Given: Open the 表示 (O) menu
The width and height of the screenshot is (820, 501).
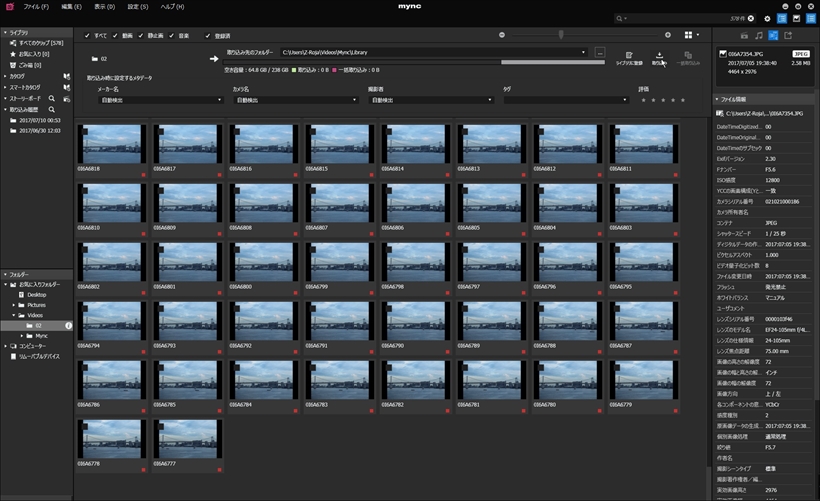Looking at the screenshot, I should pos(105,7).
